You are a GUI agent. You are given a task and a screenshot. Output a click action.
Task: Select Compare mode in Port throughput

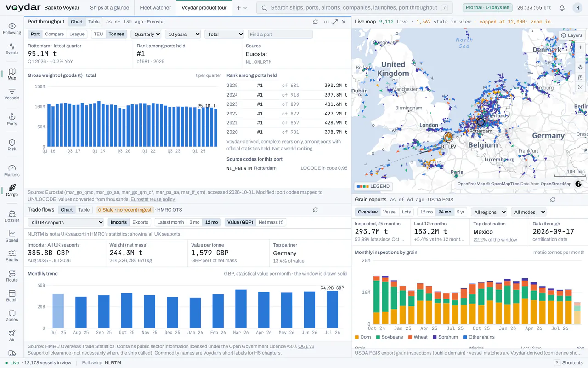pyautogui.click(x=55, y=34)
